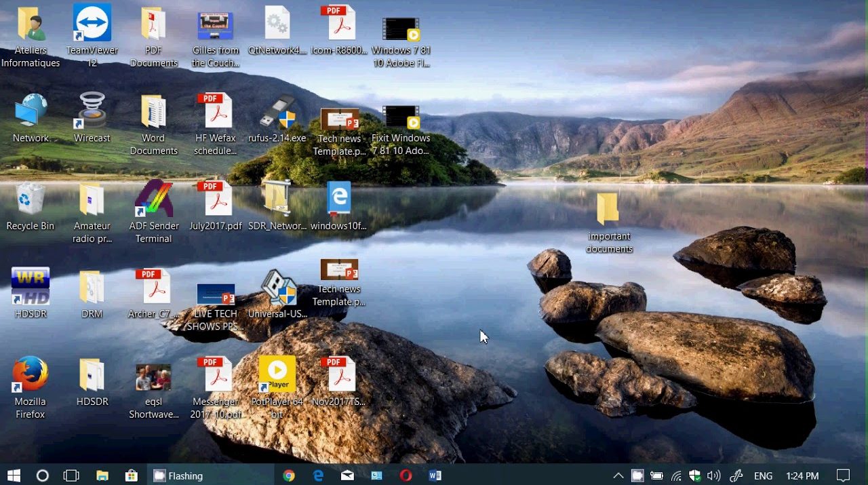Screen dimensions: 868x485
Task: Open the Windows Start menu
Action: point(14,476)
